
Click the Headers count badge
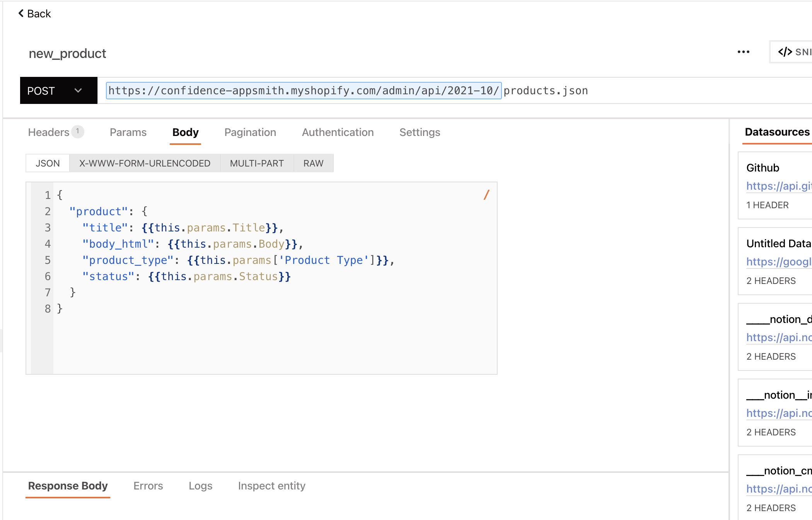point(78,131)
